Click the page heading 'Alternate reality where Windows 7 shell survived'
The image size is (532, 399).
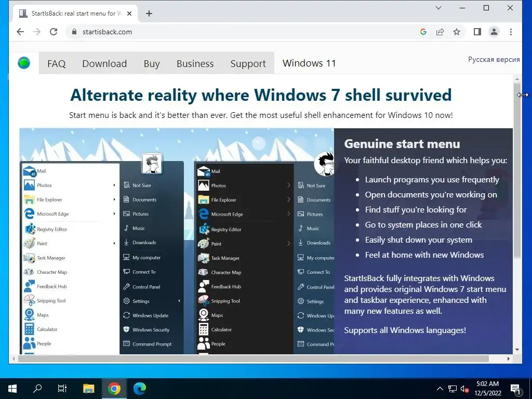pyautogui.click(x=261, y=95)
